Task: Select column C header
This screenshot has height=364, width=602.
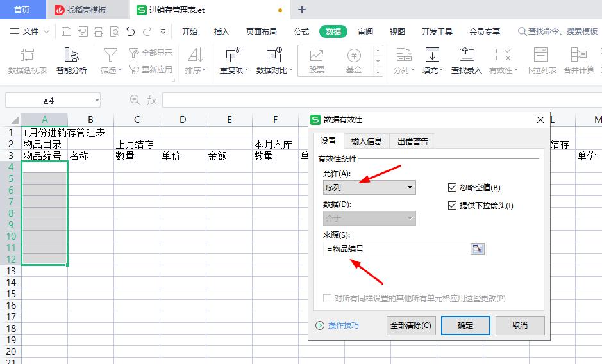Action: (137, 120)
